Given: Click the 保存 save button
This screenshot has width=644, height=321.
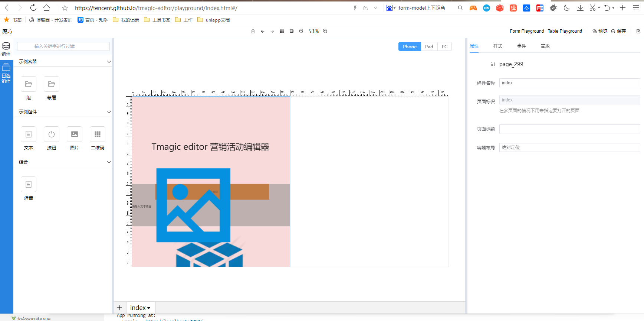Looking at the screenshot, I should coord(618,31).
